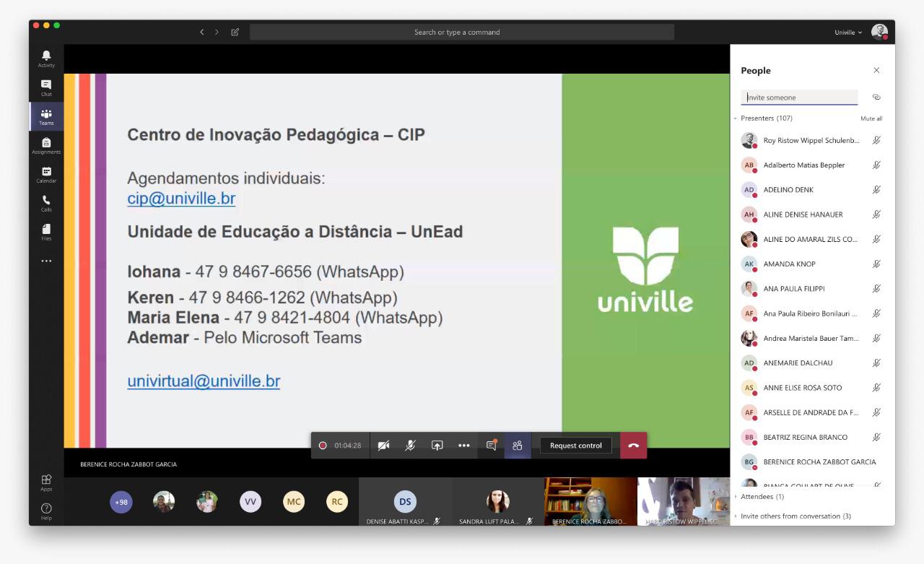Select Sandra Luft participant tile

pos(498,502)
